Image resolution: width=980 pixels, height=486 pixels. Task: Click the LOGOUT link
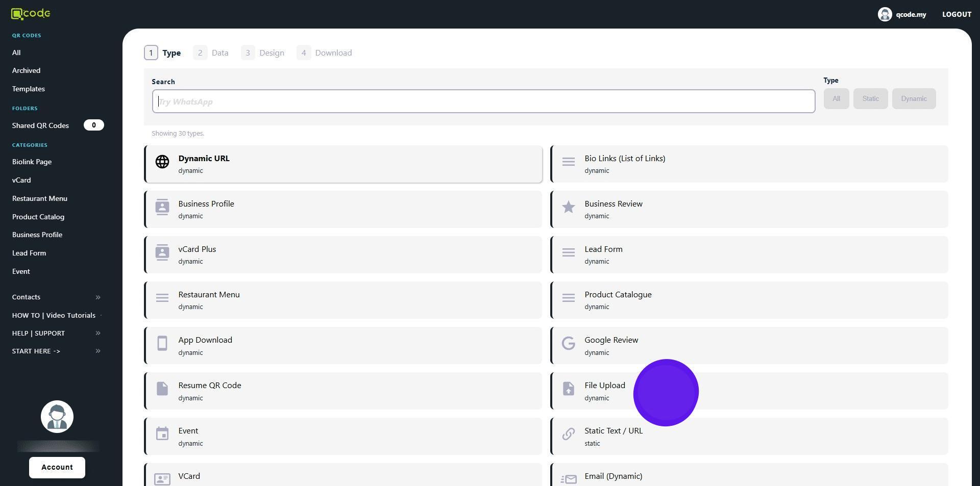(x=956, y=14)
